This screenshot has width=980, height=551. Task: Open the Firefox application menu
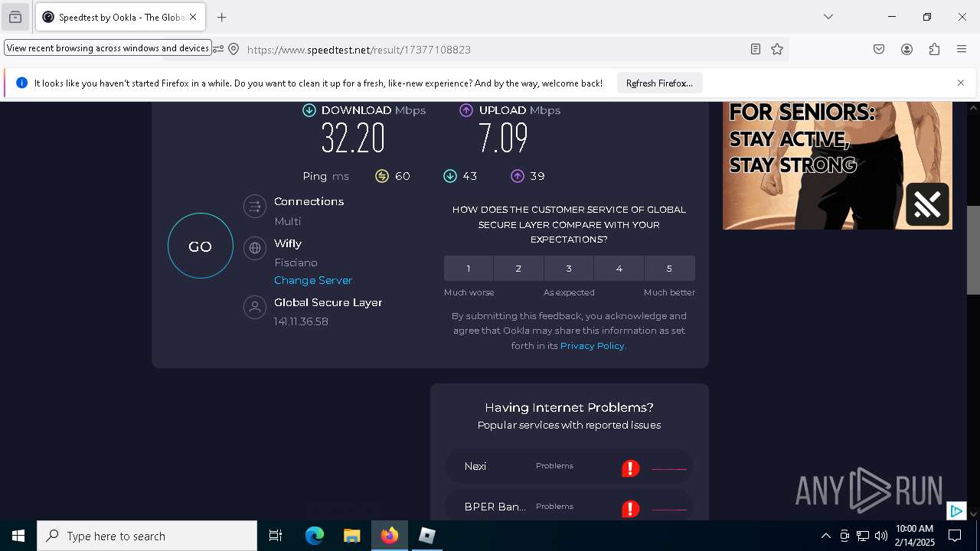click(962, 49)
